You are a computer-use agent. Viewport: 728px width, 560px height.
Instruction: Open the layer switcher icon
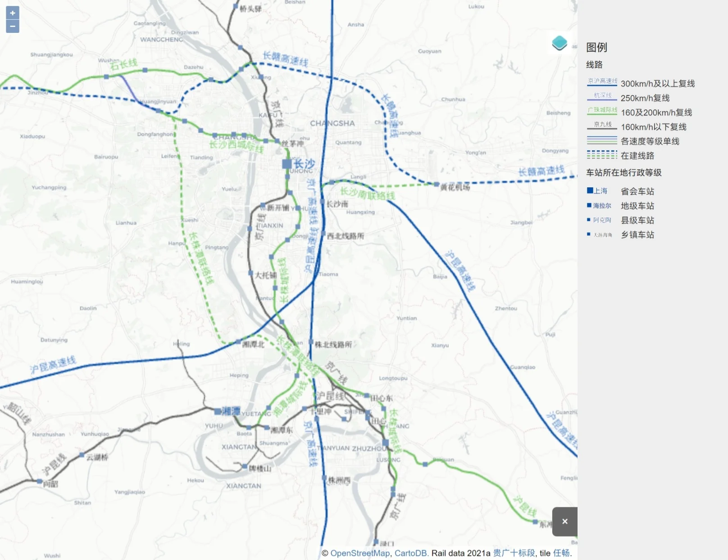(560, 43)
